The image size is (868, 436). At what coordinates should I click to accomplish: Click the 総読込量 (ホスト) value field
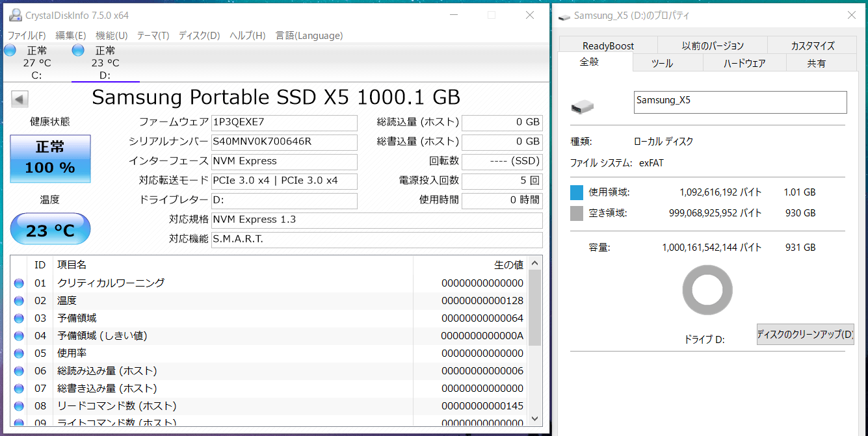point(502,122)
